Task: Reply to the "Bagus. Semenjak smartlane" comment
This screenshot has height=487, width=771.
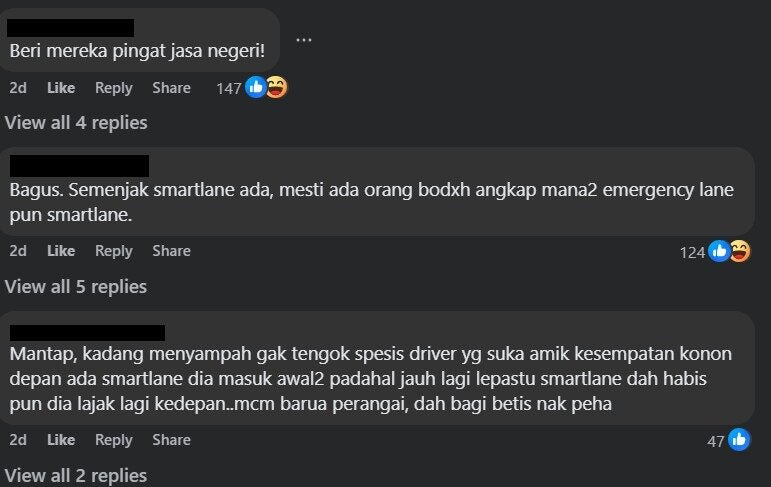Action: (x=114, y=251)
